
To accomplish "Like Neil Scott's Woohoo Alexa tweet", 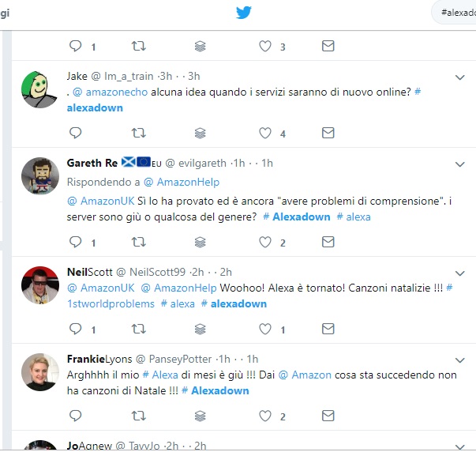I will click(265, 329).
